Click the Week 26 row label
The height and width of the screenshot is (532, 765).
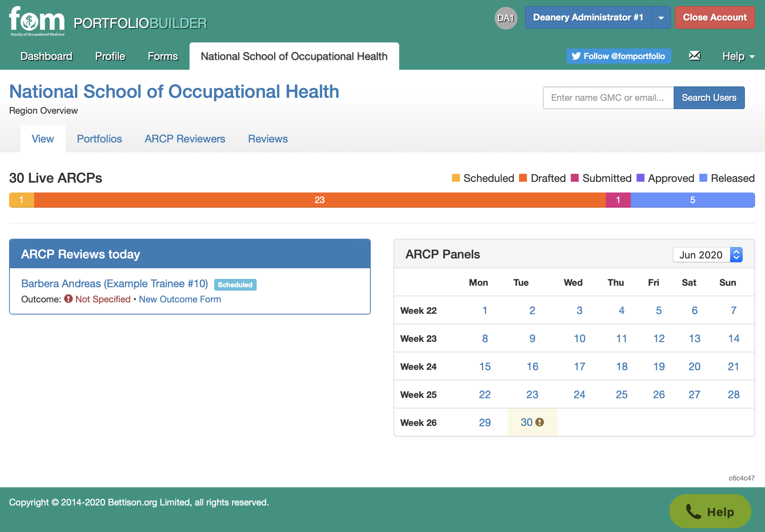[x=419, y=422]
